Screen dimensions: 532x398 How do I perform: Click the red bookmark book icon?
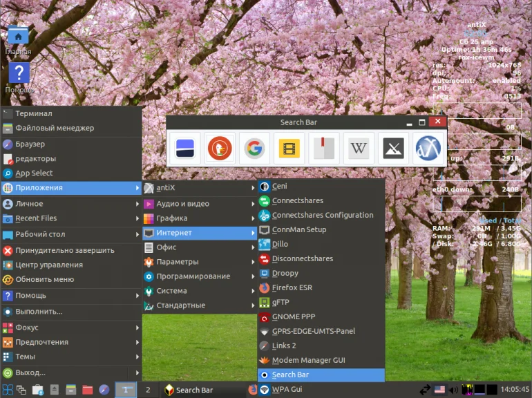coord(324,148)
